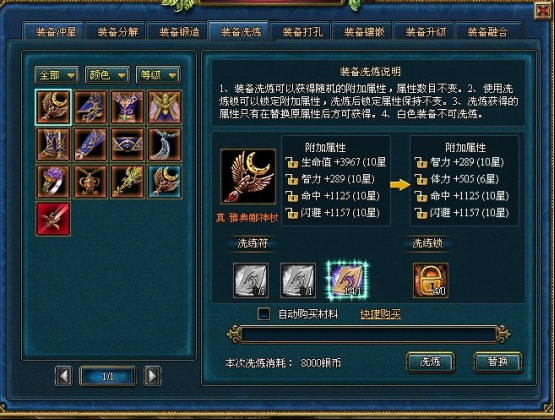Toggle lock on 闪避 +1157 original attribute

pos(292,213)
